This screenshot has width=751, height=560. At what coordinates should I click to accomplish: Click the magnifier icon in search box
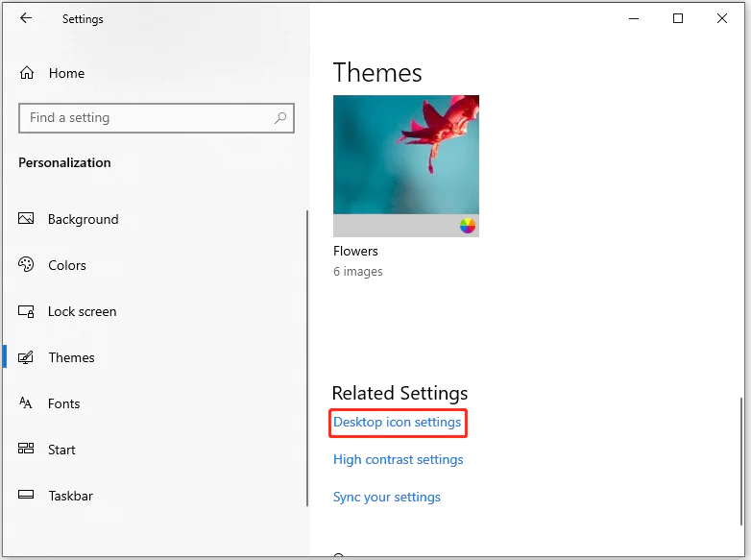[280, 118]
